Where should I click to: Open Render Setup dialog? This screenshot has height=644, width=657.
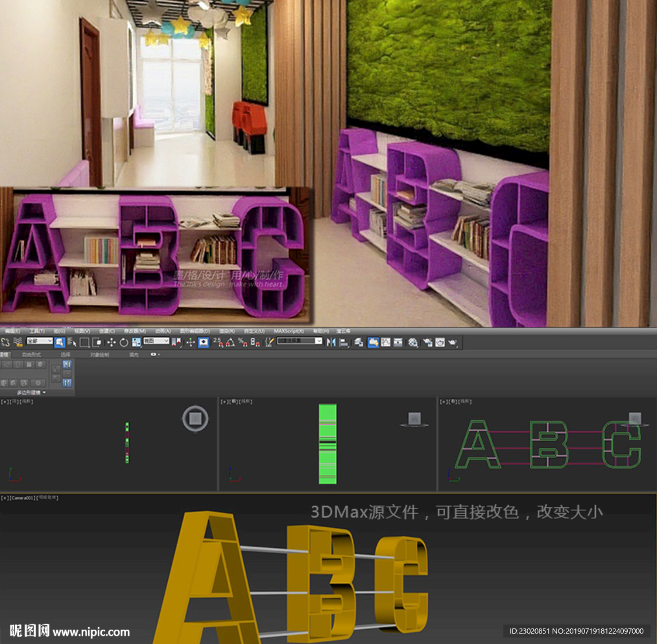427,342
